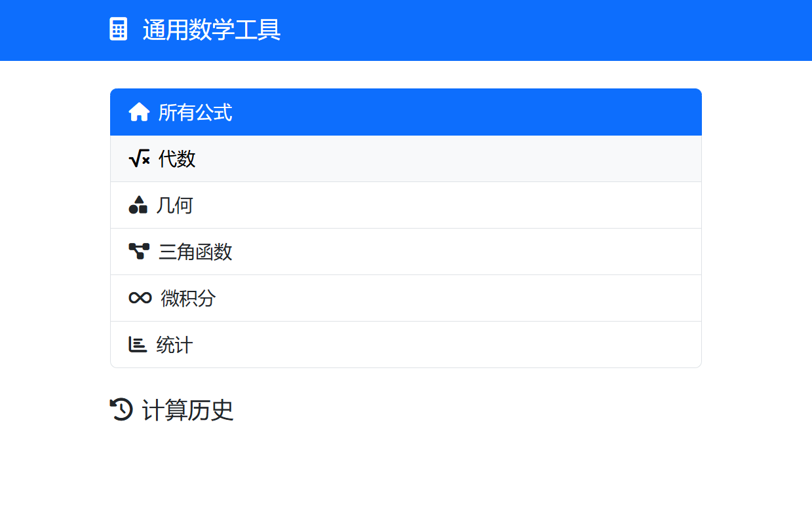Click the 代数 row in the list
The width and height of the screenshot is (812, 524).
[406, 158]
